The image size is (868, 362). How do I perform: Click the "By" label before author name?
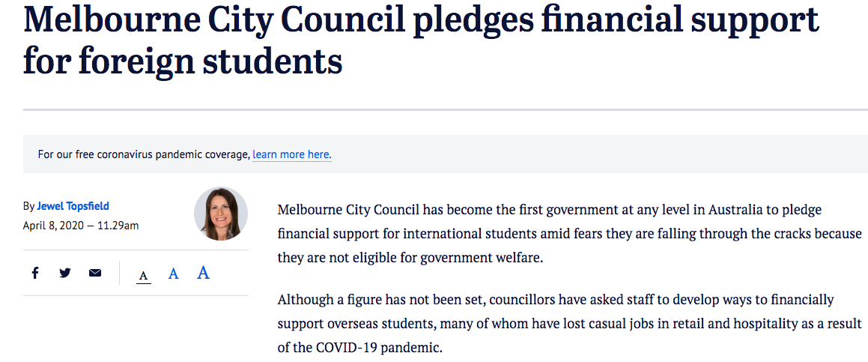(28, 206)
